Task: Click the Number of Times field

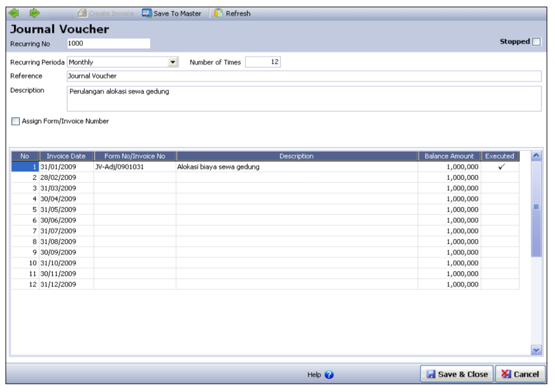Action: pos(262,63)
